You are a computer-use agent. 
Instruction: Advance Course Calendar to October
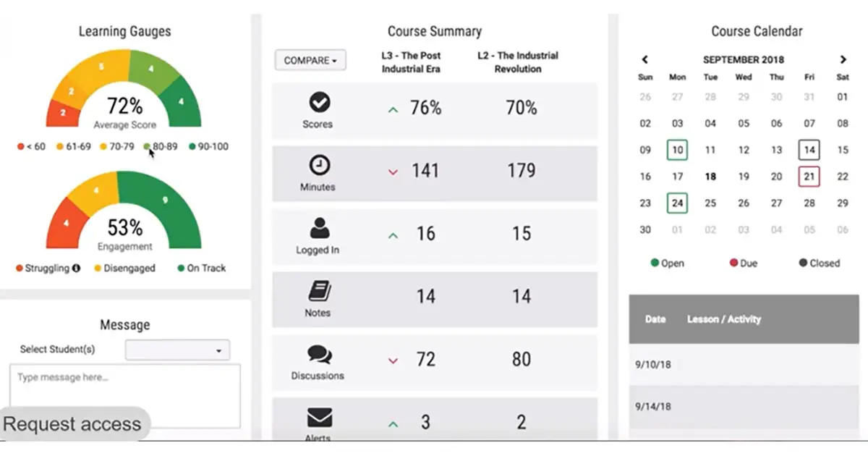843,60
